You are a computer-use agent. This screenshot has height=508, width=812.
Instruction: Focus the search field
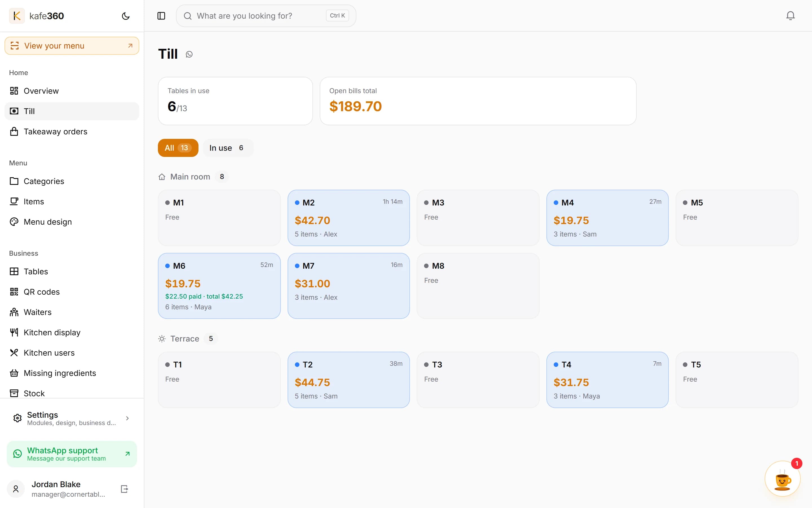(x=266, y=16)
